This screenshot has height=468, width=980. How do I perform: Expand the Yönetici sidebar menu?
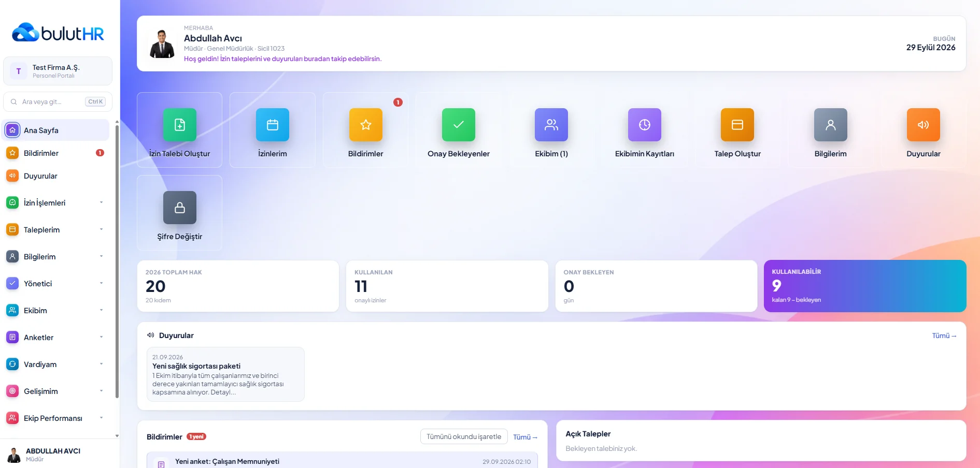click(56, 283)
